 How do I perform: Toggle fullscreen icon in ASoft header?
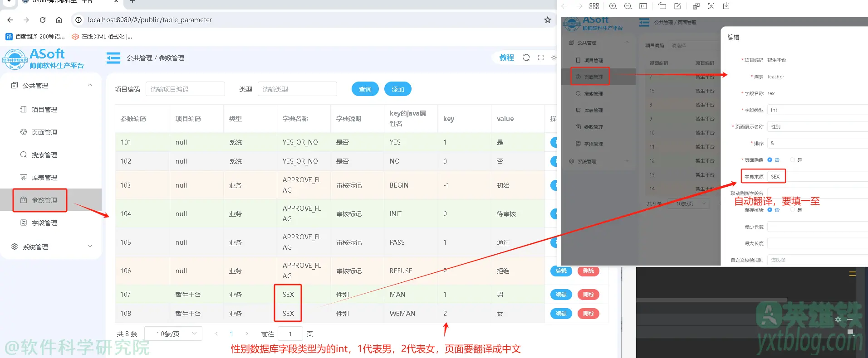541,58
